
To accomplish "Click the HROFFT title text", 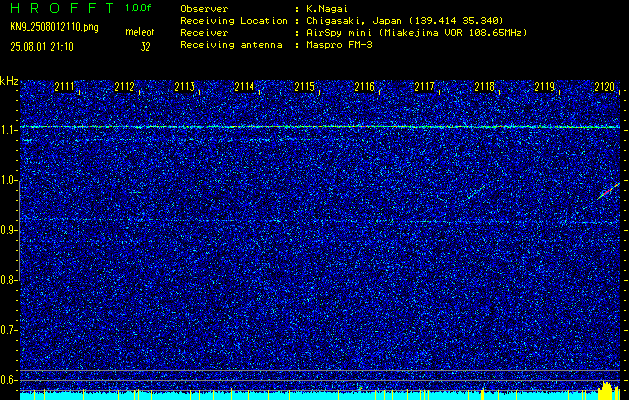I will click(62, 8).
